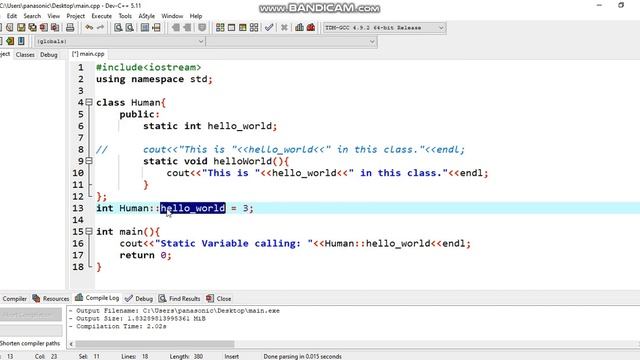
Task: Click the "Compilation Time: 2.02s" log line
Action: 118,326
